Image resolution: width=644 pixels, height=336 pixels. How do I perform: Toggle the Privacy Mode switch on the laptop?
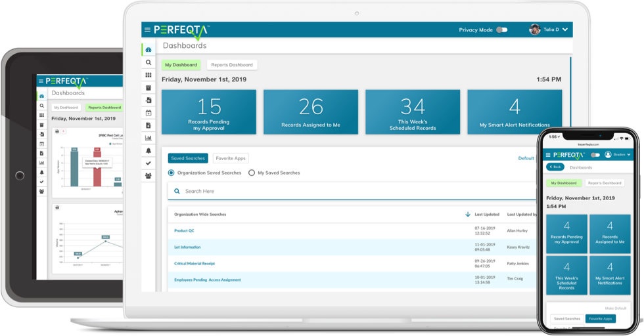click(x=501, y=30)
